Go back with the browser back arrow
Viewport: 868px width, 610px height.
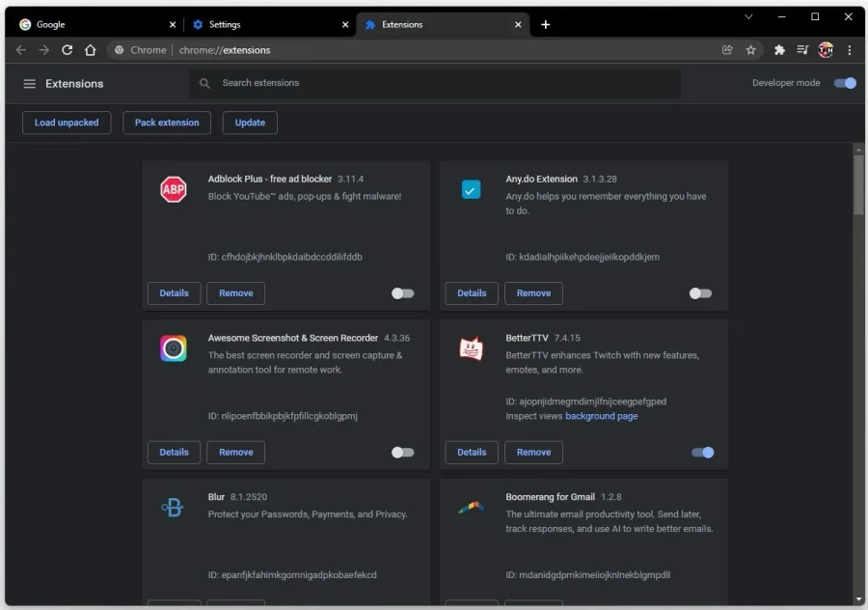(x=21, y=50)
